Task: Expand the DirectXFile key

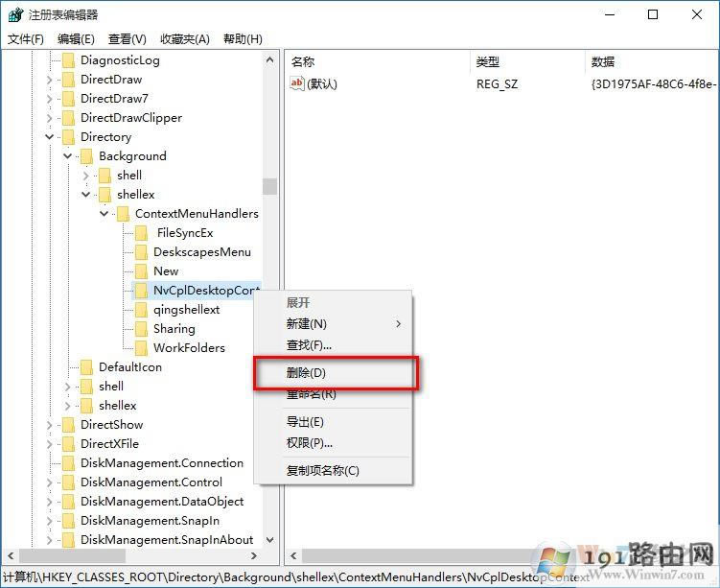Action: [x=50, y=444]
